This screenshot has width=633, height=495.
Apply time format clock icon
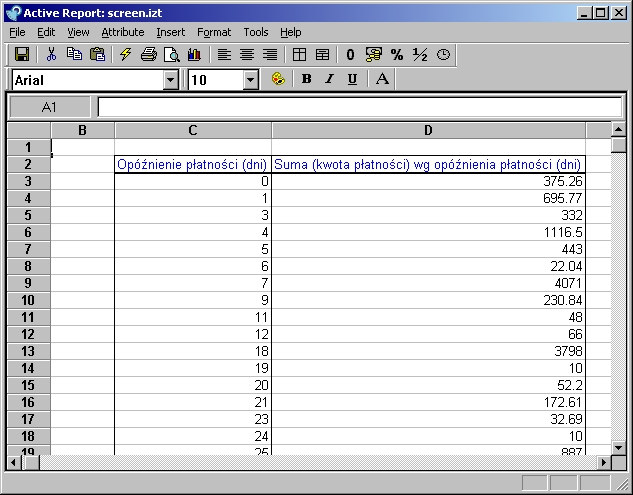pos(443,54)
